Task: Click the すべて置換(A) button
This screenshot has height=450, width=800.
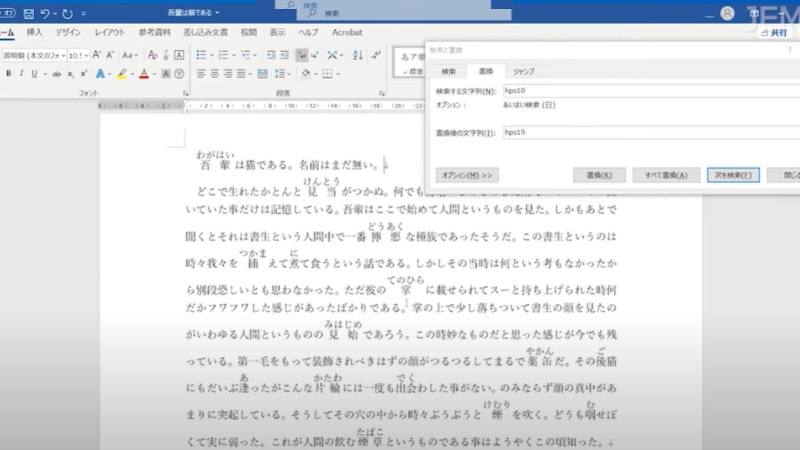Action: [x=666, y=175]
